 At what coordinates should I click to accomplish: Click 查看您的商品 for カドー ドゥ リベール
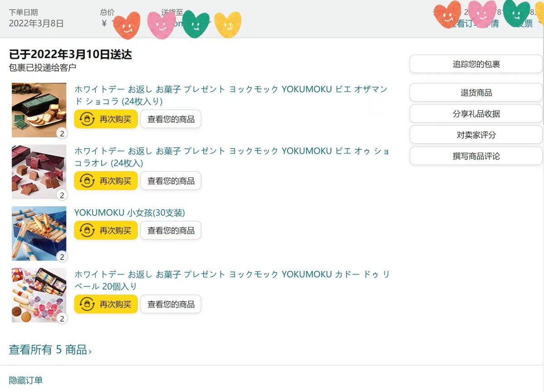(170, 304)
